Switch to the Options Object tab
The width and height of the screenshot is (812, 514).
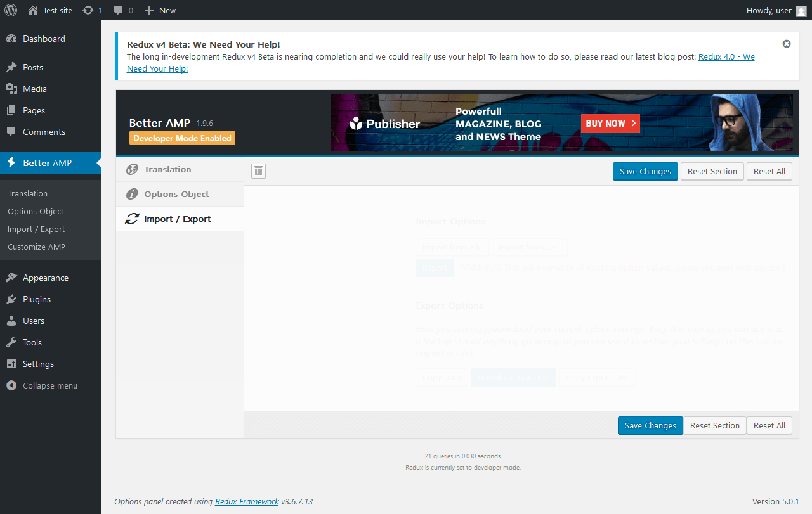180,194
